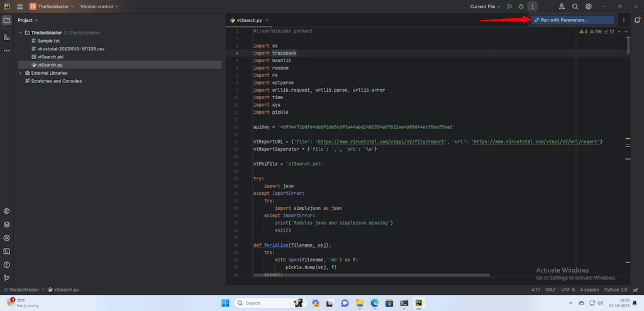Screen dimensions: 644x311
Task: Click the yellow warnings count indicator
Action: (x=583, y=31)
